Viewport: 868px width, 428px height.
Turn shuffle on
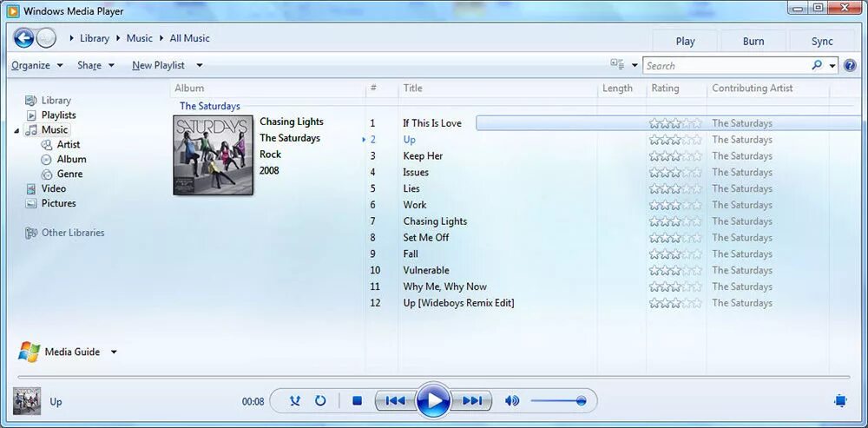coord(295,400)
